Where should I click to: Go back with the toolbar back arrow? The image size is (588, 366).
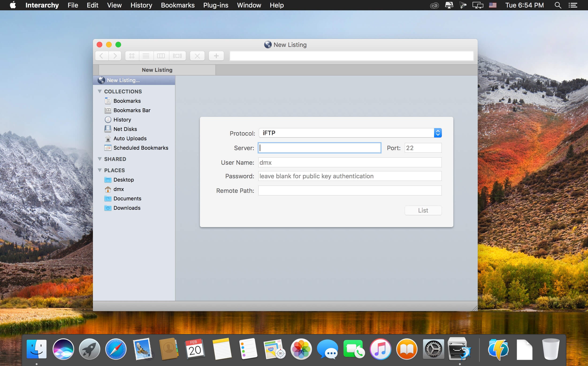coord(102,56)
